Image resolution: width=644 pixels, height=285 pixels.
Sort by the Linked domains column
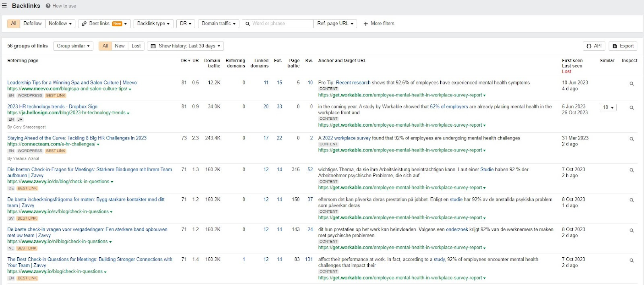pyautogui.click(x=260, y=63)
